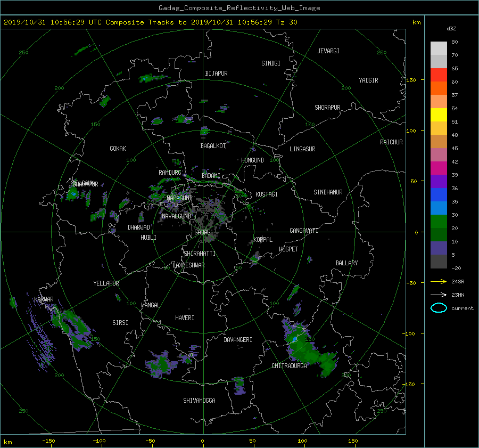Click the BIJAPUR city label
Viewport: 479px width, 448px height.
click(x=216, y=74)
